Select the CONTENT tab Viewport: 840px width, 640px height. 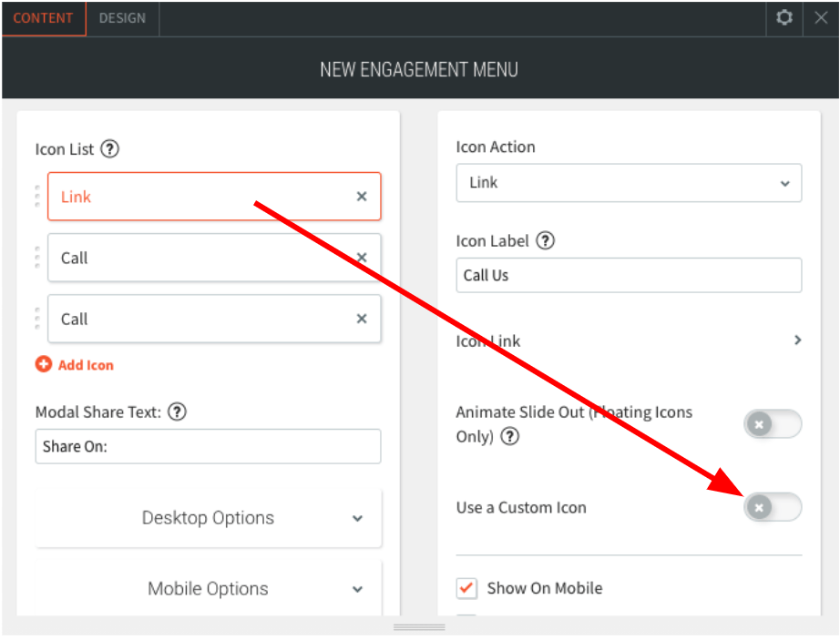(43, 18)
